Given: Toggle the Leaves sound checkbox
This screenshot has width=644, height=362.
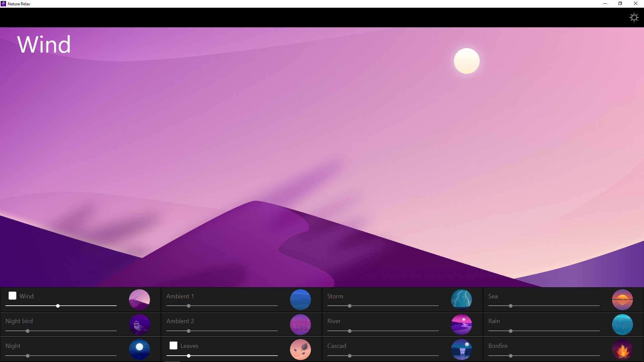Looking at the screenshot, I should click(x=173, y=345).
